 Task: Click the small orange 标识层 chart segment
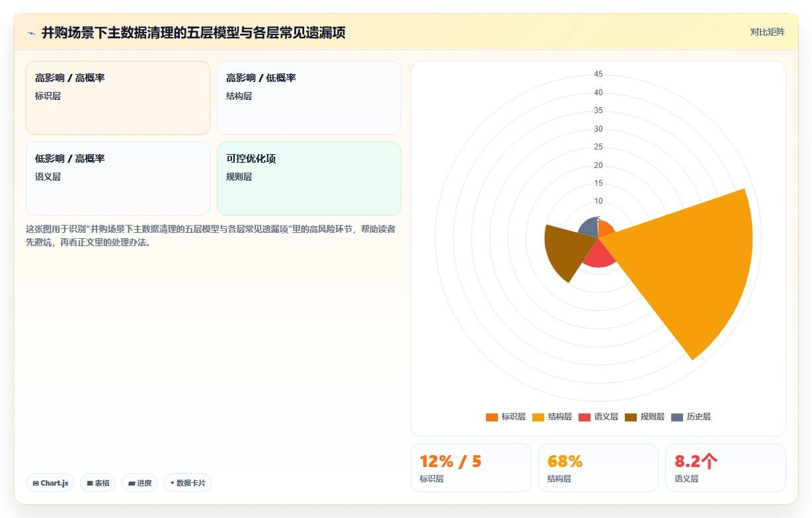pyautogui.click(x=606, y=230)
